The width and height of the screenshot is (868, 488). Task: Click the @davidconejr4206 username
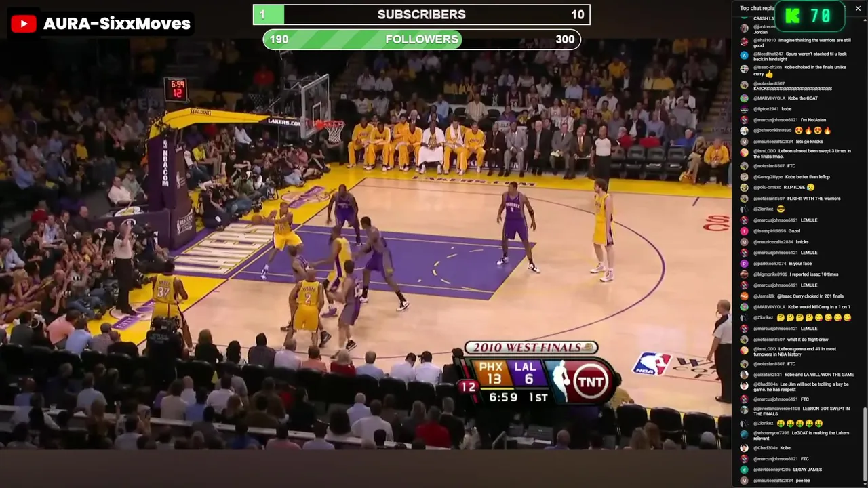[770, 470]
